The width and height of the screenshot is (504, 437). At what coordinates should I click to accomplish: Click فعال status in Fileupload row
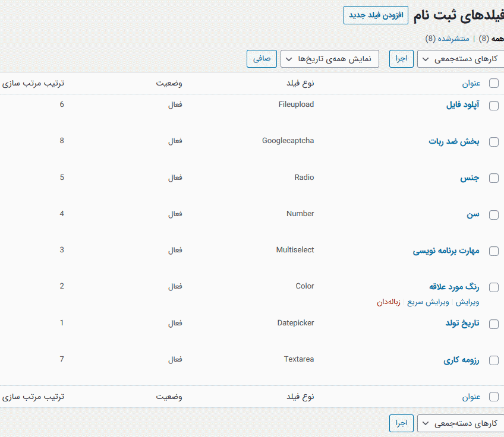pos(175,104)
